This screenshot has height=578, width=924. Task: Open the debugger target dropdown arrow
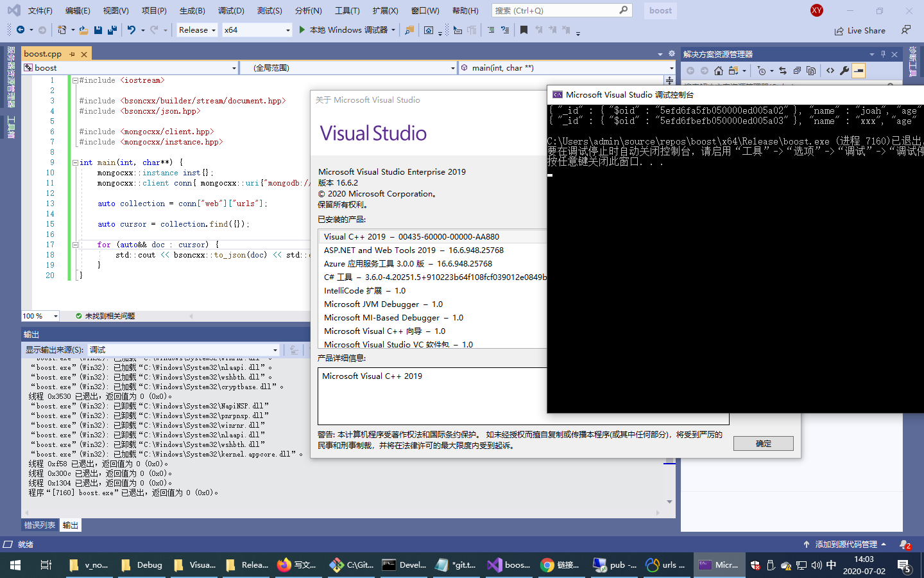click(x=393, y=30)
